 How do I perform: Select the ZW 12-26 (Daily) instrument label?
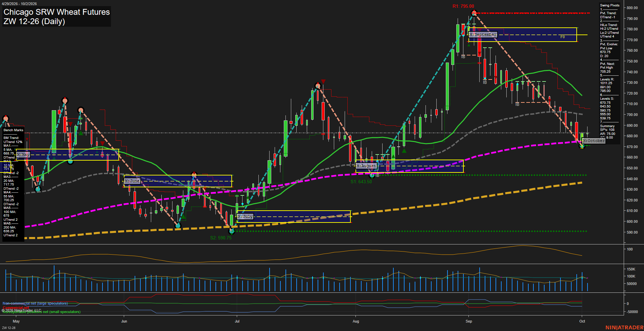34,21
